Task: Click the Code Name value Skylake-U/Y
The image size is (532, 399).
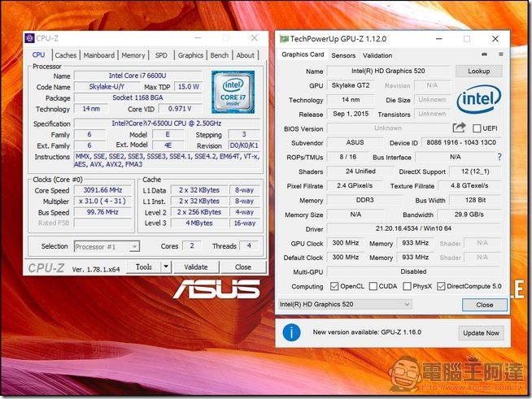Action: (107, 87)
